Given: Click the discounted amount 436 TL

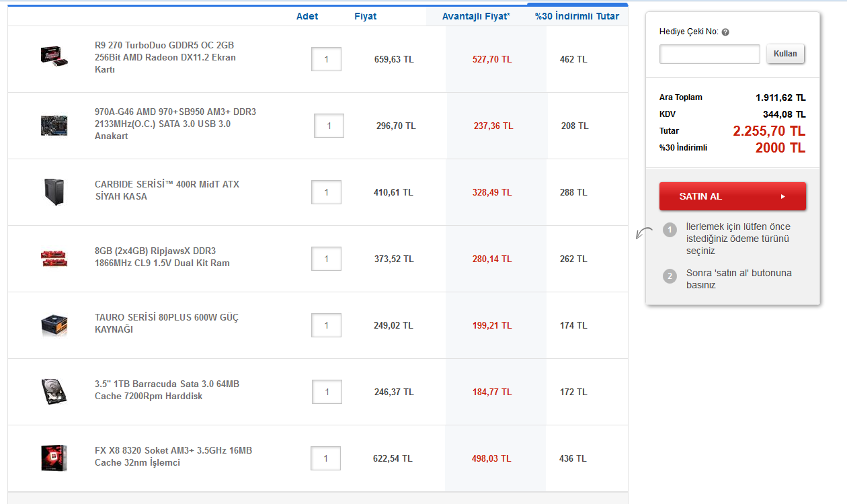Looking at the screenshot, I should click(573, 458).
